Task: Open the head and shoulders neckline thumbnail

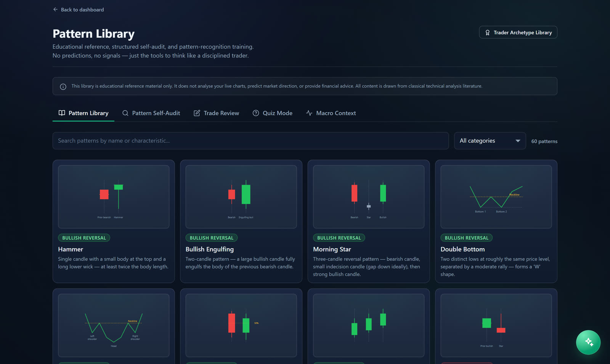Action: [114, 326]
